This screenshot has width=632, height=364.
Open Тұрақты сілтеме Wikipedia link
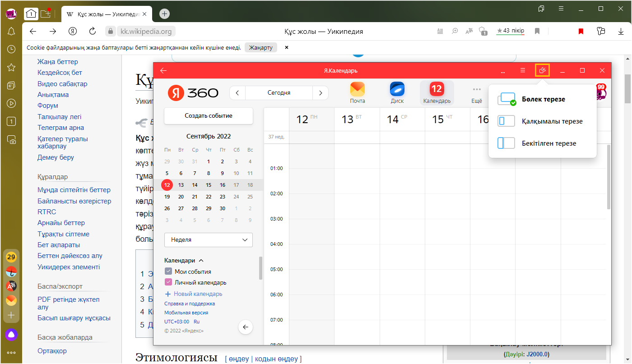tap(63, 234)
